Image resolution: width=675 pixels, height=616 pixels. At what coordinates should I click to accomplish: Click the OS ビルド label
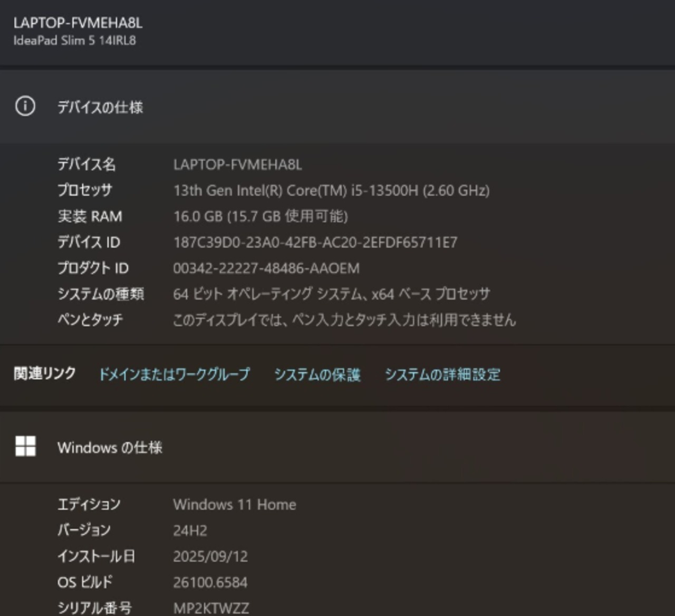tap(85, 582)
